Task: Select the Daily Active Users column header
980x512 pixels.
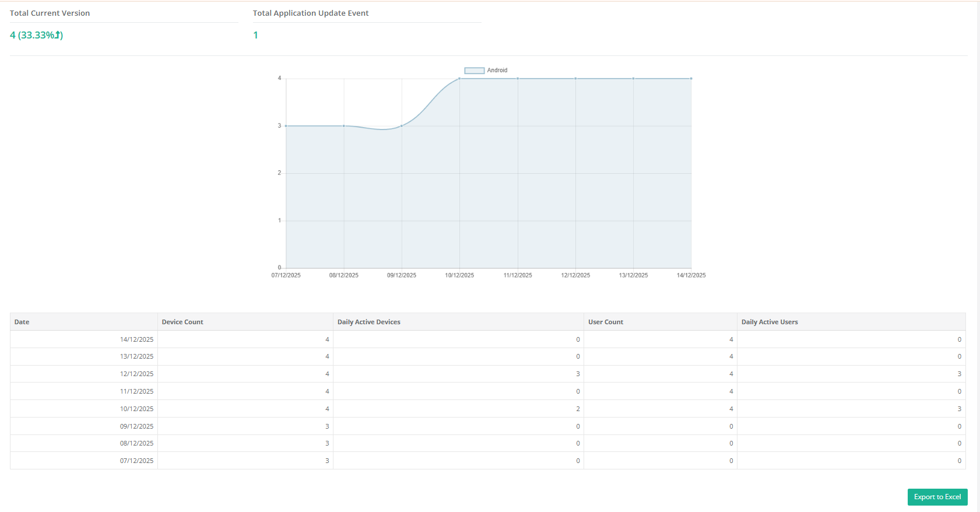Action: [x=769, y=322]
